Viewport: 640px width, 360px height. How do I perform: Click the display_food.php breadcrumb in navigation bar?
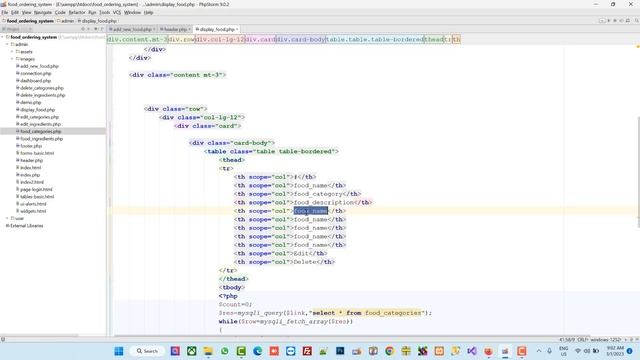pyautogui.click(x=97, y=21)
